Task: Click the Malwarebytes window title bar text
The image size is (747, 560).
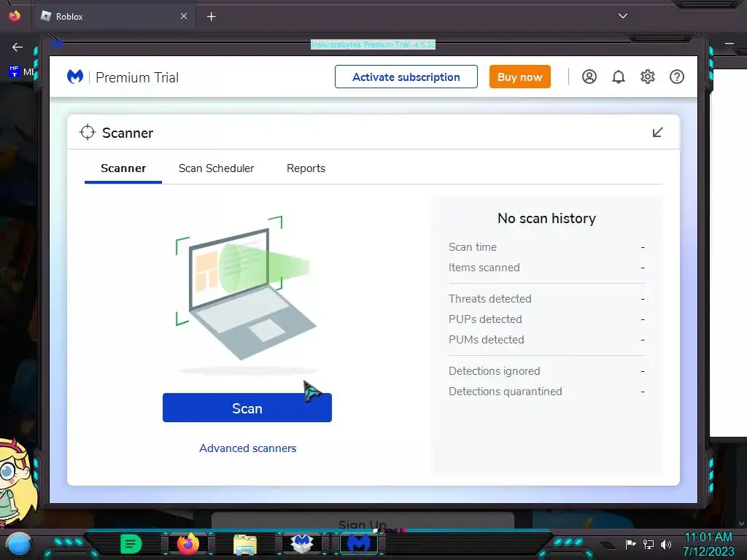Action: click(x=373, y=44)
